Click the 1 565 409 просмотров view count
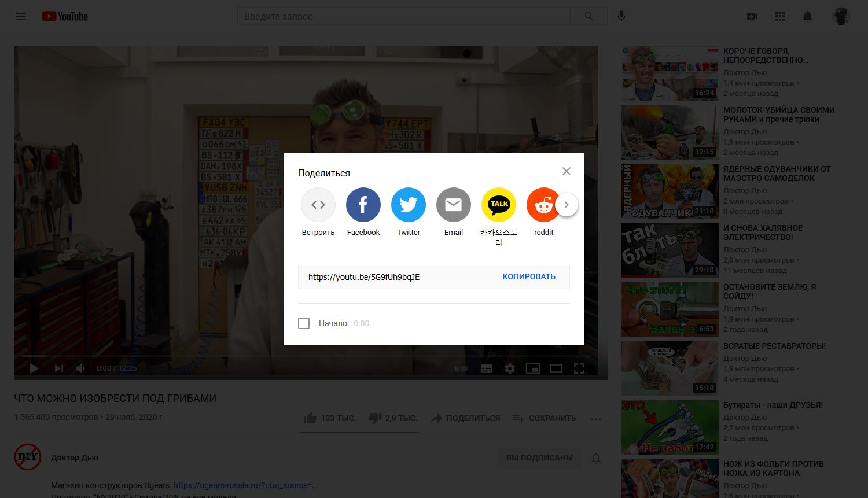The image size is (868, 498). pos(56,417)
